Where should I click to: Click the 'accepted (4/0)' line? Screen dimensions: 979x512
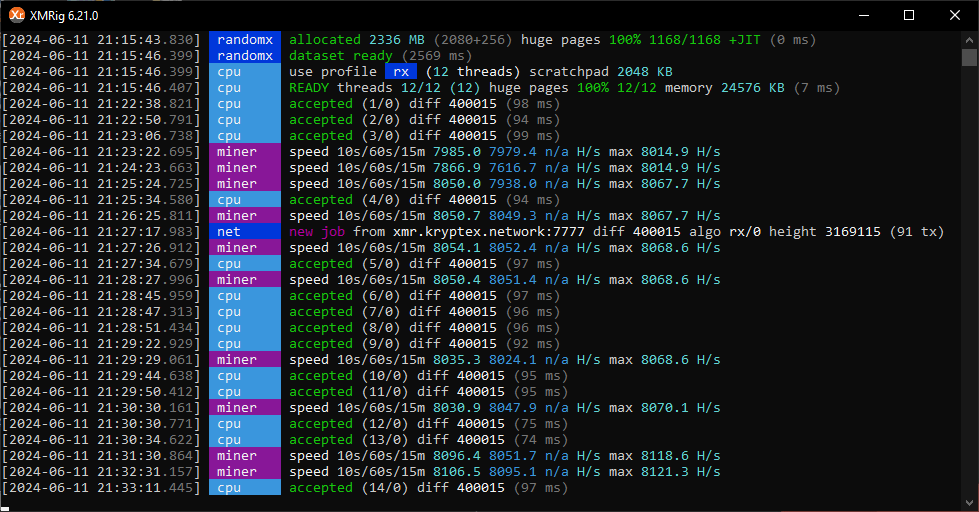coord(425,200)
